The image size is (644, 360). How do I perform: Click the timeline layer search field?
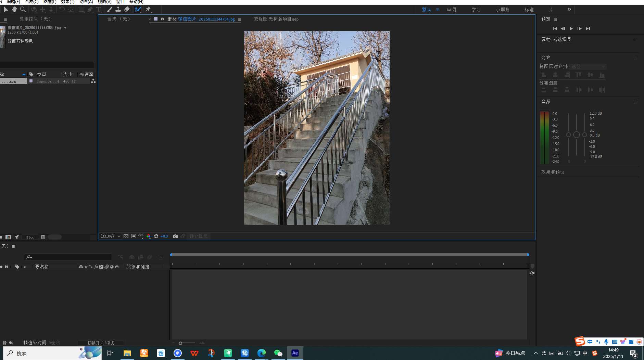[x=68, y=257]
